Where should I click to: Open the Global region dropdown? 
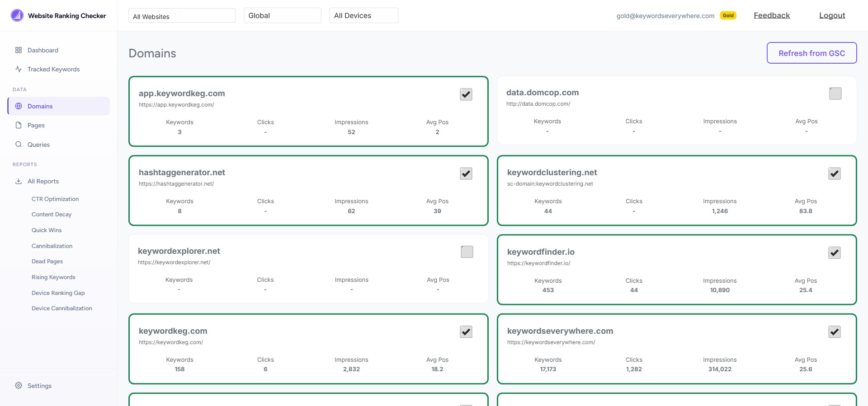pos(283,15)
